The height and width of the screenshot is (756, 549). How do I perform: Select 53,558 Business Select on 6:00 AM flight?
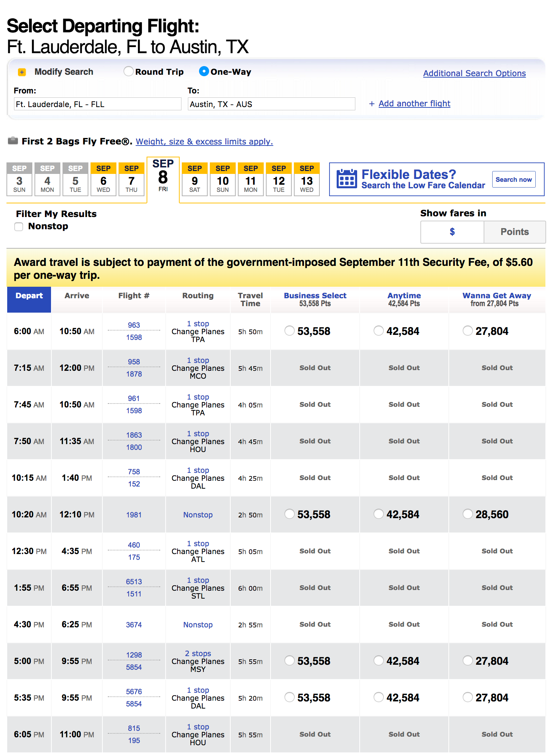pos(289,331)
